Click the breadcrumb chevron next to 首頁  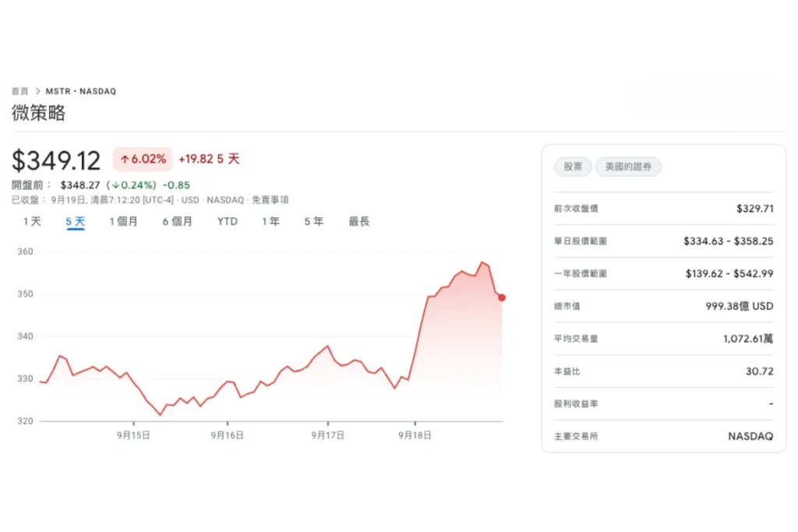(x=37, y=91)
